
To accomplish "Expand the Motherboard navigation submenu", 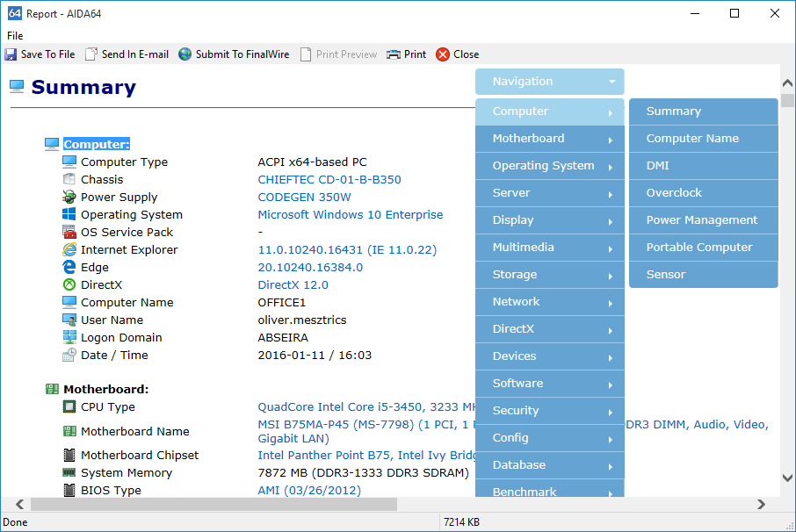I will click(x=549, y=139).
